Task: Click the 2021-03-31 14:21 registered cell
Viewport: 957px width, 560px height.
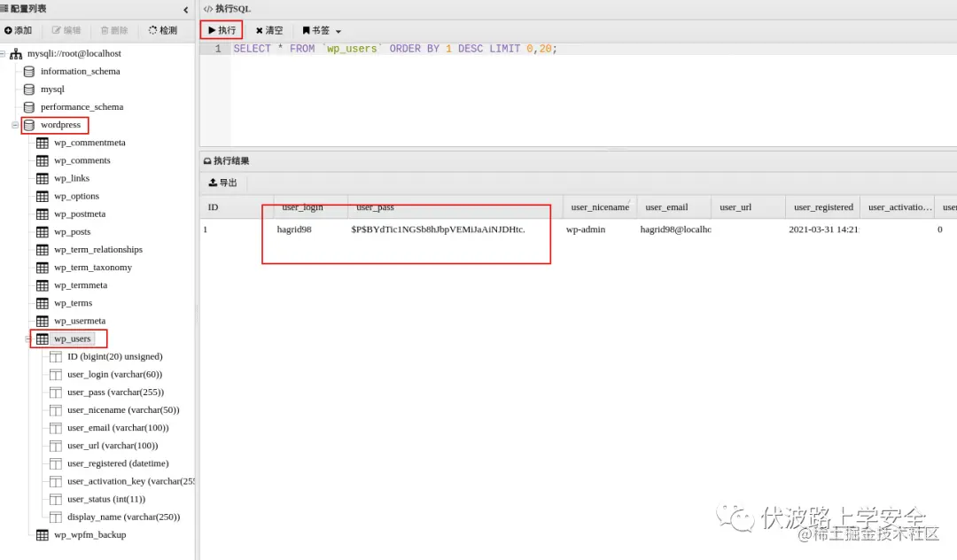Action: [823, 230]
